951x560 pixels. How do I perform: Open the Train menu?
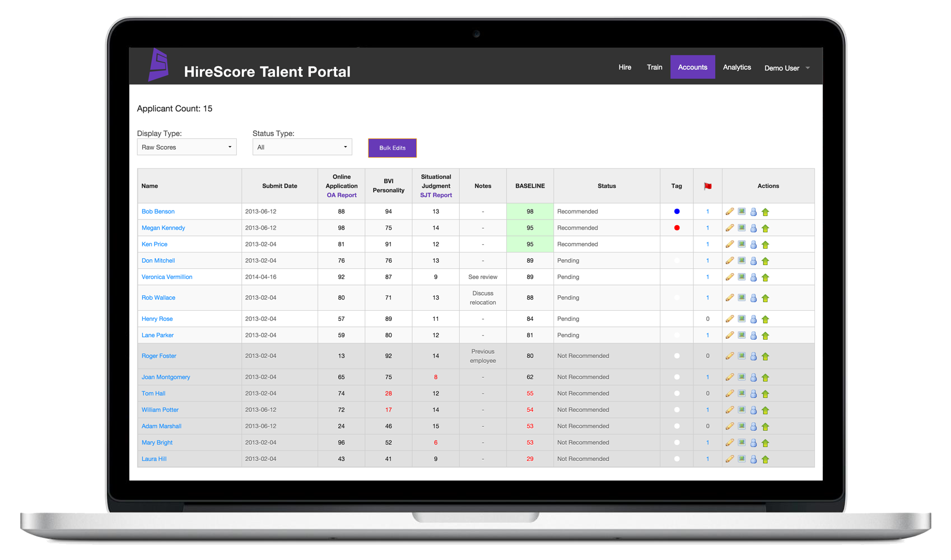(x=654, y=67)
